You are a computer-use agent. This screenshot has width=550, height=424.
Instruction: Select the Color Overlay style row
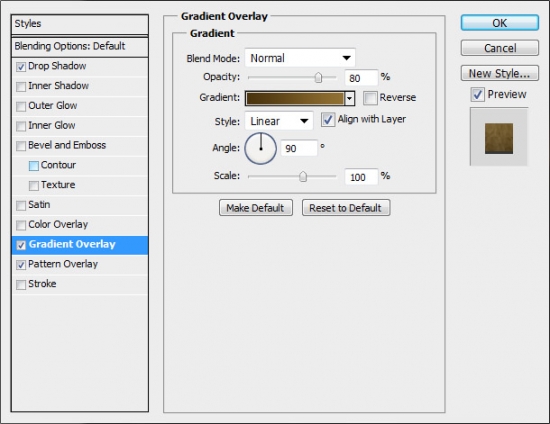click(80, 225)
